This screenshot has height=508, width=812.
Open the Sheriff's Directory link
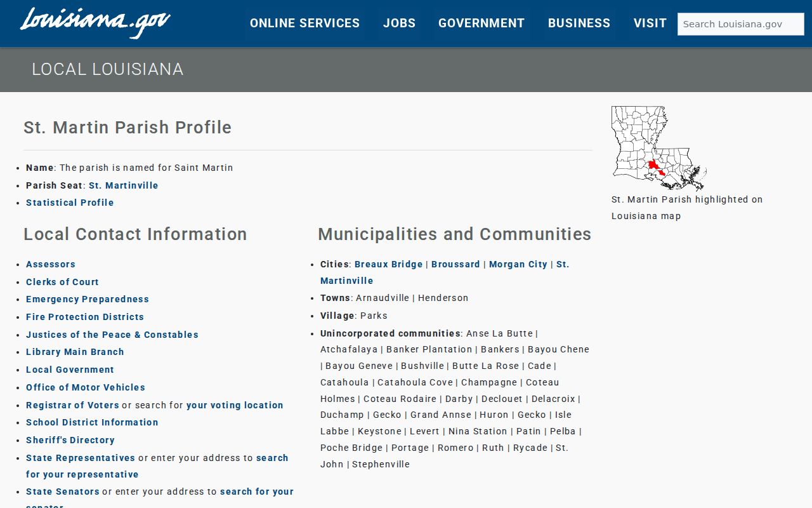tap(70, 440)
